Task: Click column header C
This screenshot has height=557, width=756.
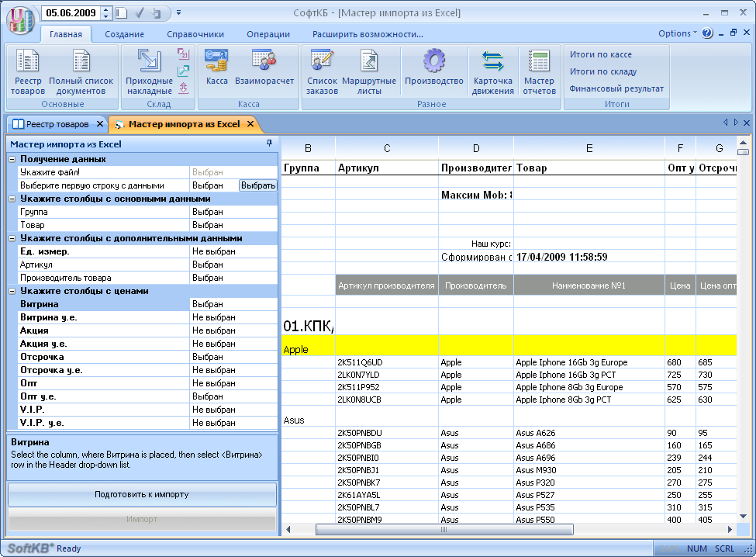Action: 387,148
